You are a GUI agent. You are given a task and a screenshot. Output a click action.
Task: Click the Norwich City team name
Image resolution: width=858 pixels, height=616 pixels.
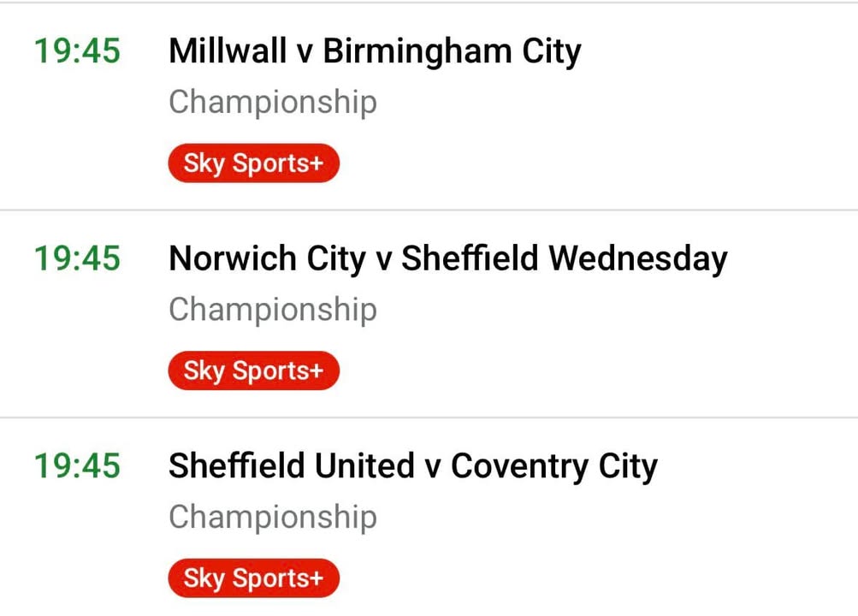(267, 258)
